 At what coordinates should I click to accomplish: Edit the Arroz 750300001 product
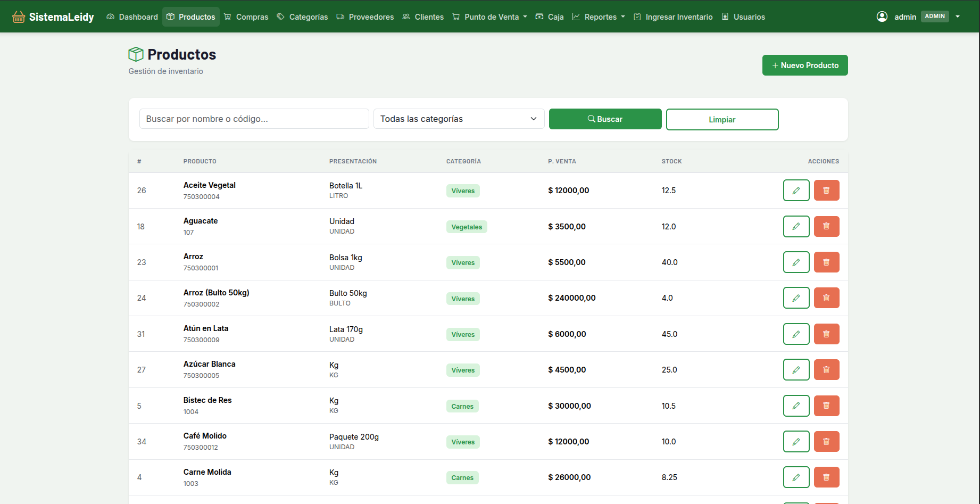[796, 262]
